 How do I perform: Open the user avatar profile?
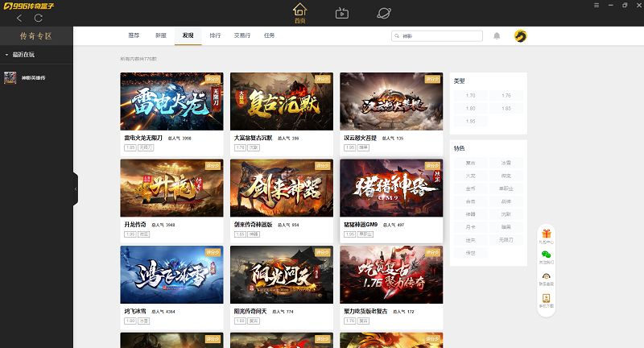point(520,36)
